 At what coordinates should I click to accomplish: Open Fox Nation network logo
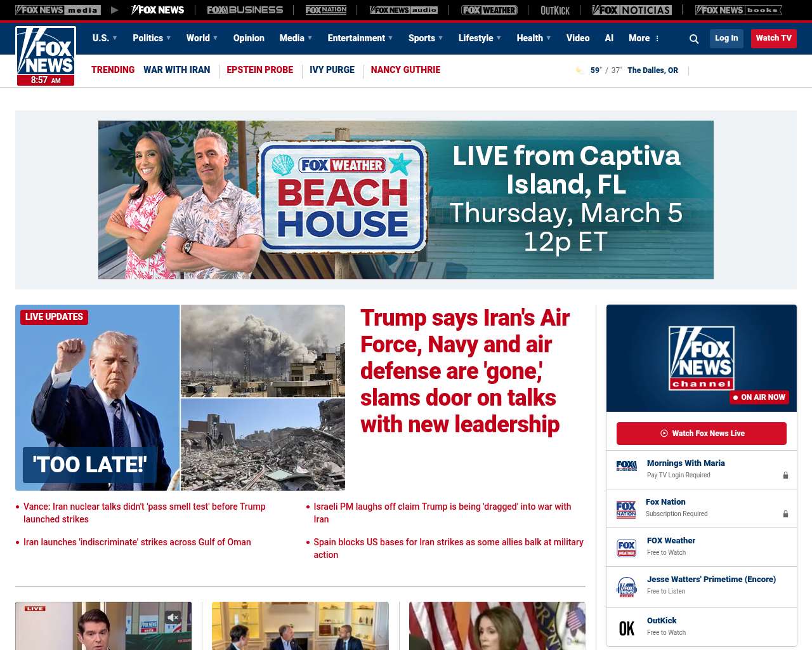(326, 10)
